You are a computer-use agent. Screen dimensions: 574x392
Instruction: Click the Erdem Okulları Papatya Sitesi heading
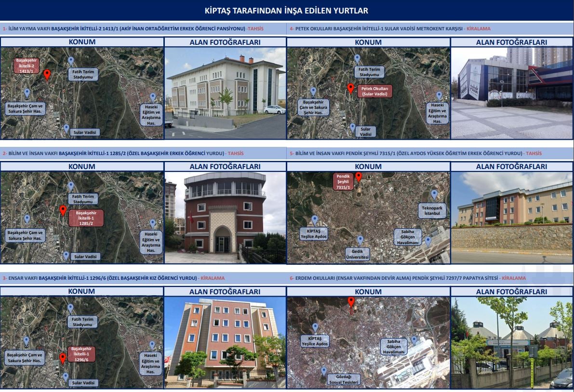(407, 278)
